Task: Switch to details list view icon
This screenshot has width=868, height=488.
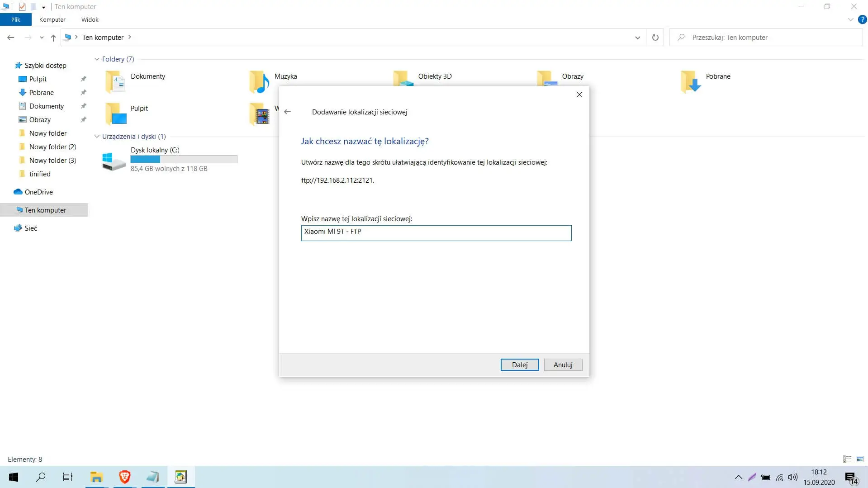Action: (847, 459)
